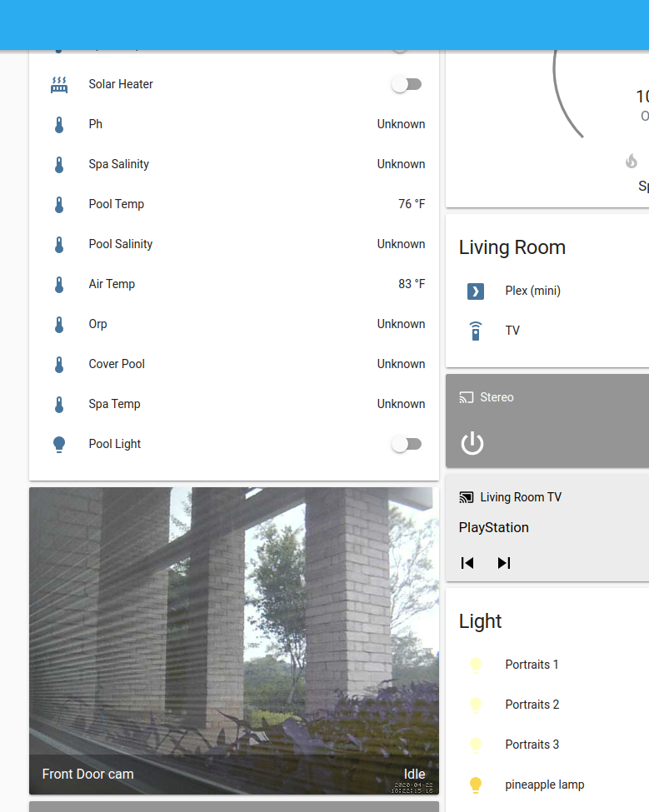This screenshot has width=649, height=812.
Task: Click the Portraits 2 light entry
Action: pos(532,705)
